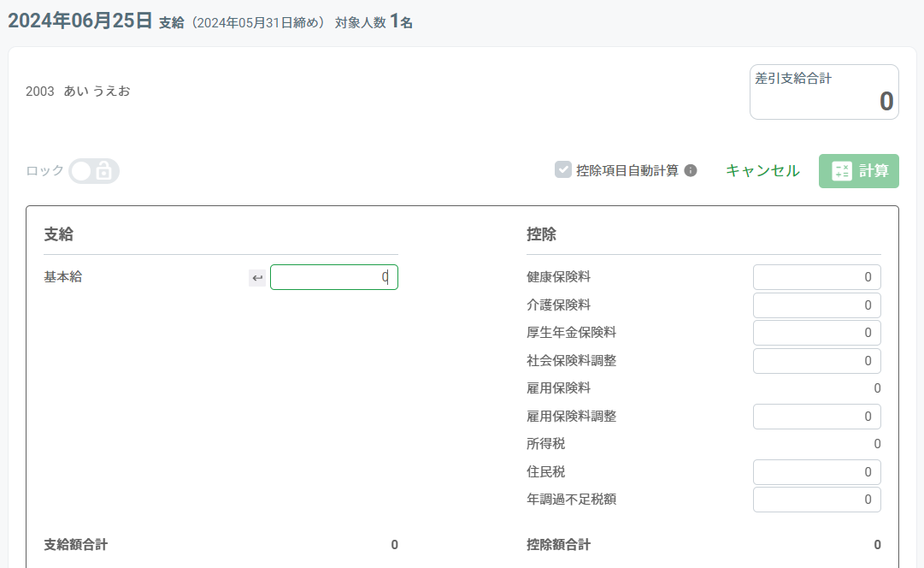Uncheck the 控除項目自動計算 checkbox
Screen dimensions: 924x568
click(563, 170)
